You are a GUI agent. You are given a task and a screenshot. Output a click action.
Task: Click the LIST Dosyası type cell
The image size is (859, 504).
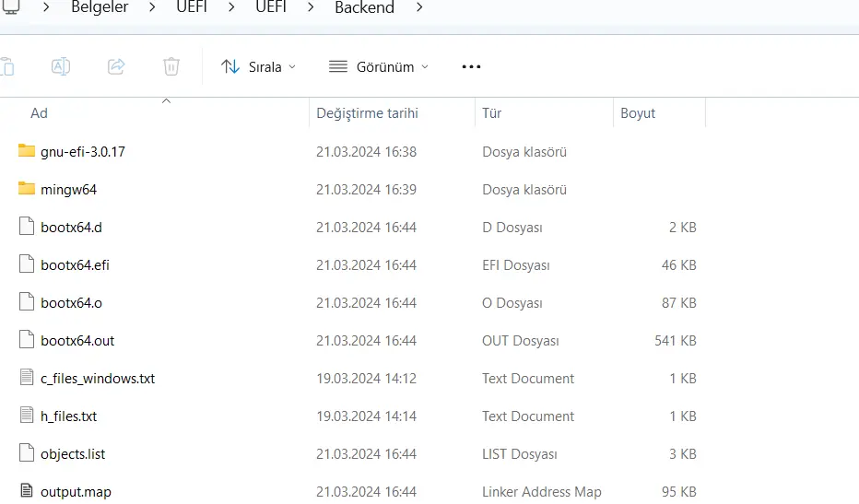[519, 454]
